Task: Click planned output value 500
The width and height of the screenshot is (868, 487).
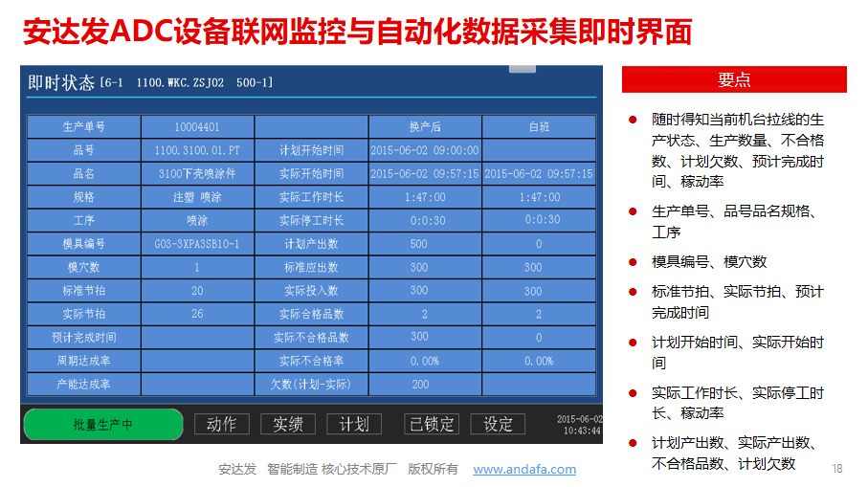Action: [x=425, y=244]
